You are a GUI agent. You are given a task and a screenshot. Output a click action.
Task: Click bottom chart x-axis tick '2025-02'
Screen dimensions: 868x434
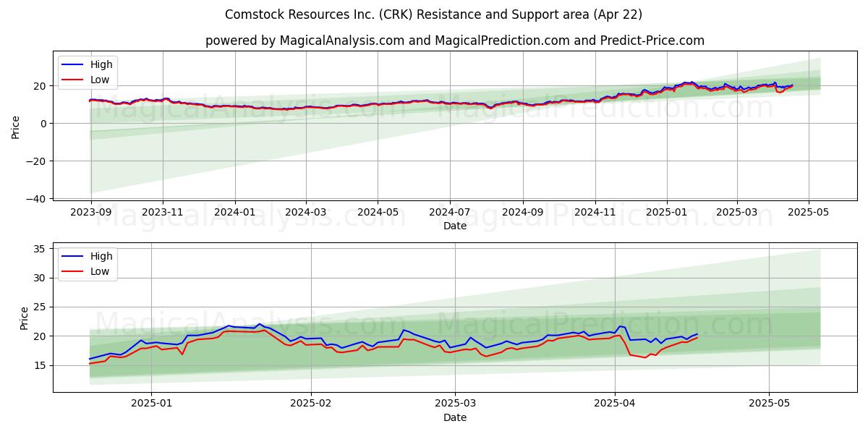[311, 404]
